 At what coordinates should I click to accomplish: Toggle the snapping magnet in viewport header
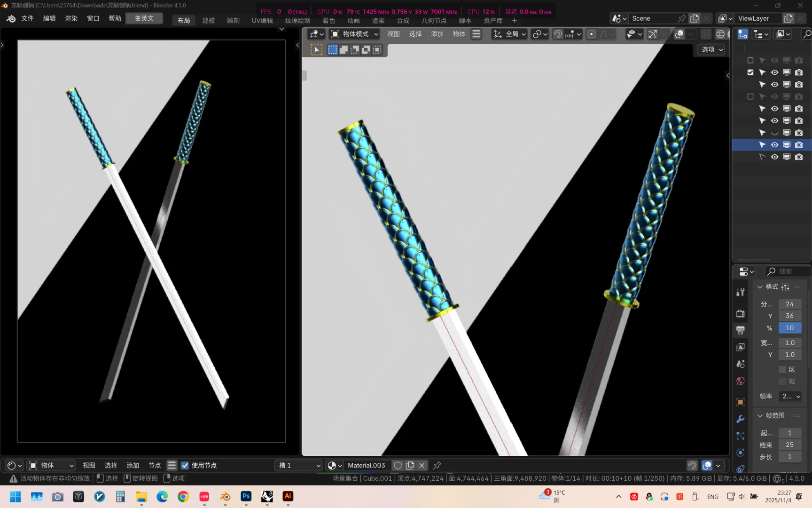pyautogui.click(x=558, y=34)
